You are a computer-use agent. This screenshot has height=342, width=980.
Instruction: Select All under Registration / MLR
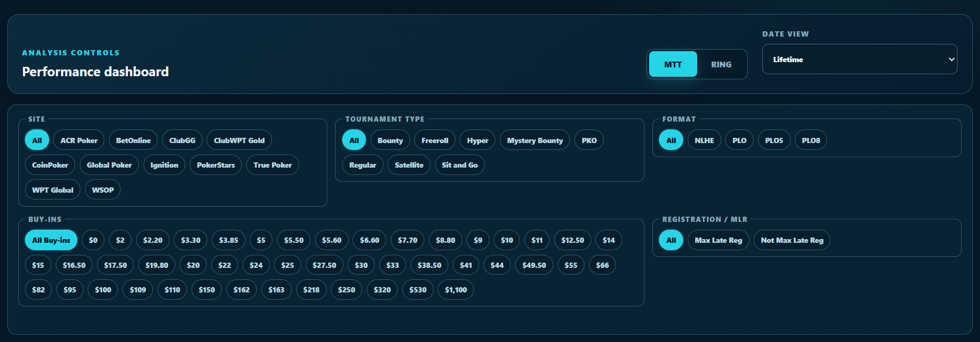pos(671,240)
